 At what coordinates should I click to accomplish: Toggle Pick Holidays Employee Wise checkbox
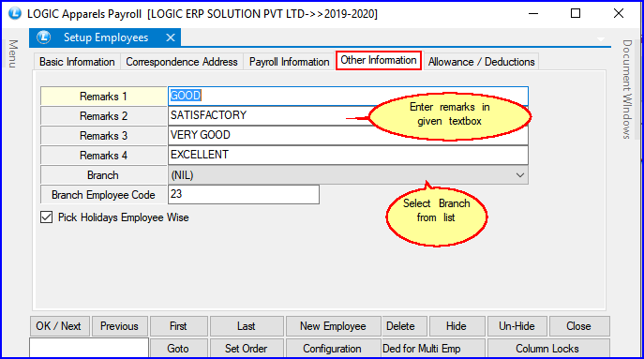(x=47, y=217)
